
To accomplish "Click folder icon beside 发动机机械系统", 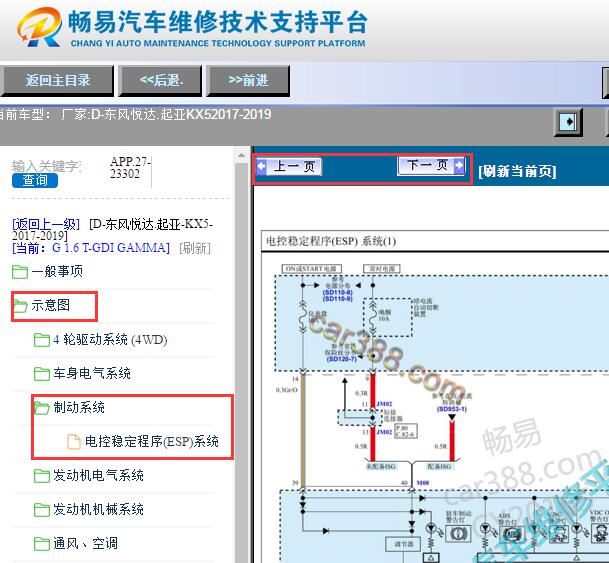I will 42,510.
